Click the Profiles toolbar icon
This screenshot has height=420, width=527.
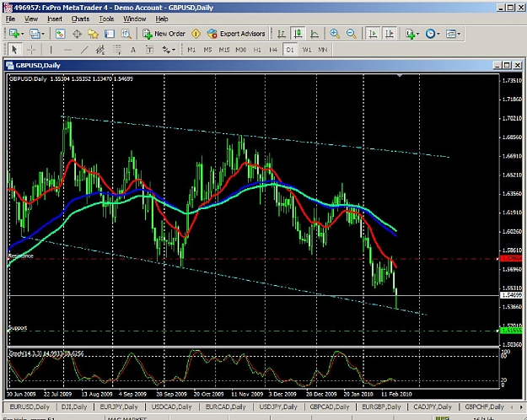(x=35, y=34)
